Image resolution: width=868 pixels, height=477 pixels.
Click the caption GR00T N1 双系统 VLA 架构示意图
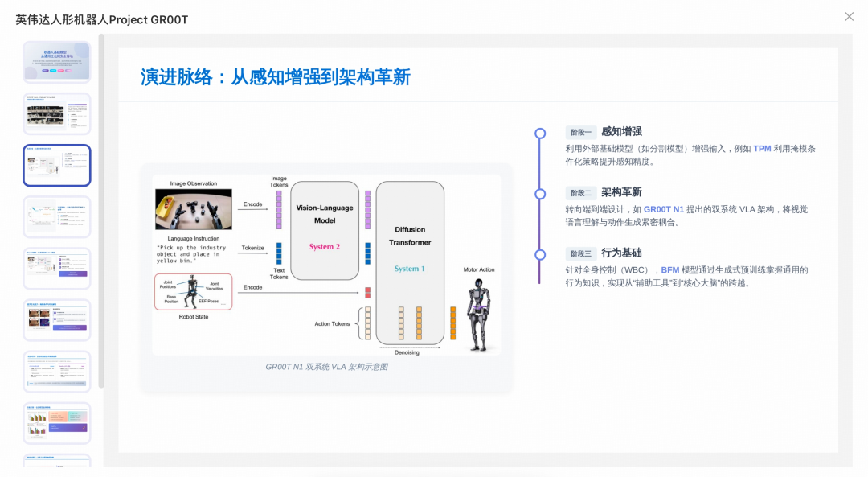[x=326, y=367]
